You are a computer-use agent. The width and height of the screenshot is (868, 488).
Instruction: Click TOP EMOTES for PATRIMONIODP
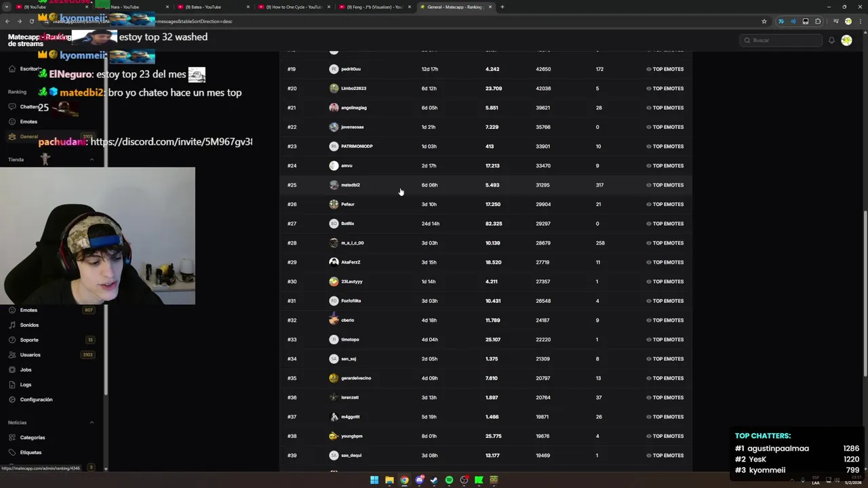tap(665, 146)
